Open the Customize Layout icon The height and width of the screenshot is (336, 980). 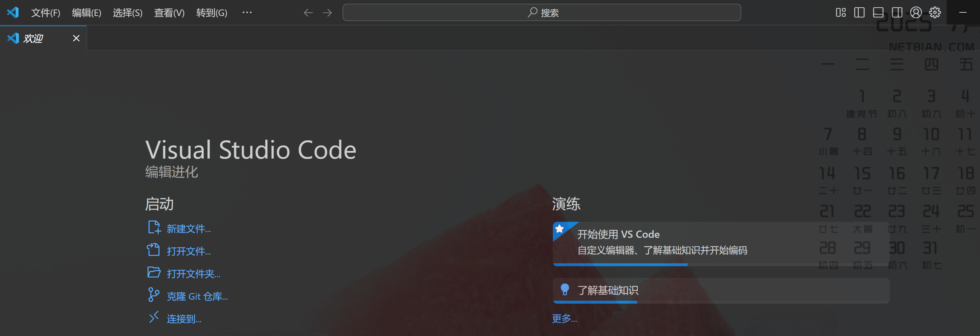click(x=841, y=13)
